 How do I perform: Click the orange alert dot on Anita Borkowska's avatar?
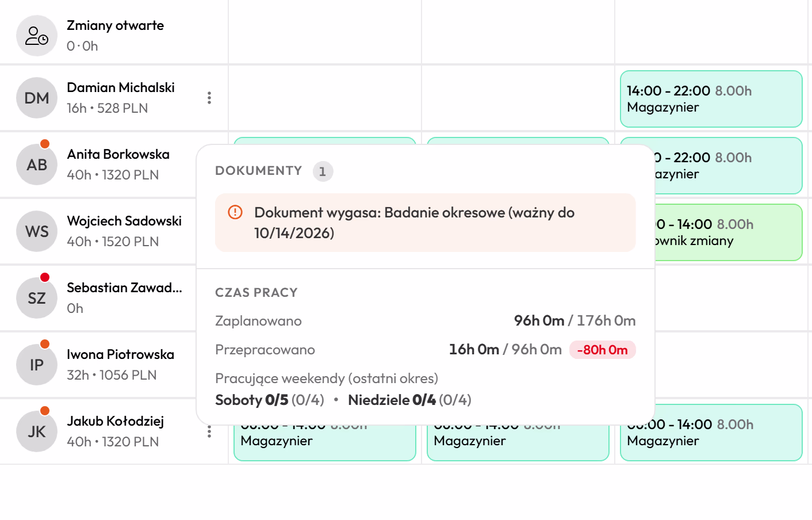pyautogui.click(x=45, y=144)
